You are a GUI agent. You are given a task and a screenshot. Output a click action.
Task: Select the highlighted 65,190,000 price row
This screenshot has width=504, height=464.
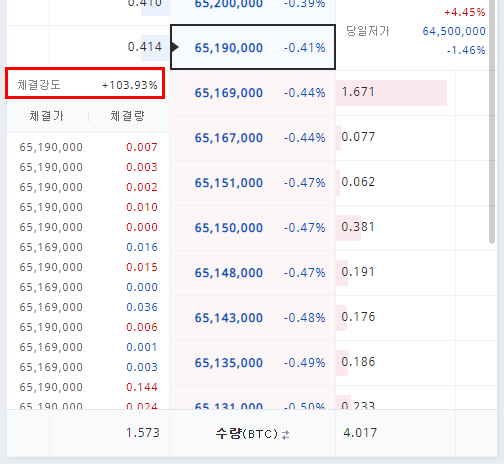click(x=253, y=47)
